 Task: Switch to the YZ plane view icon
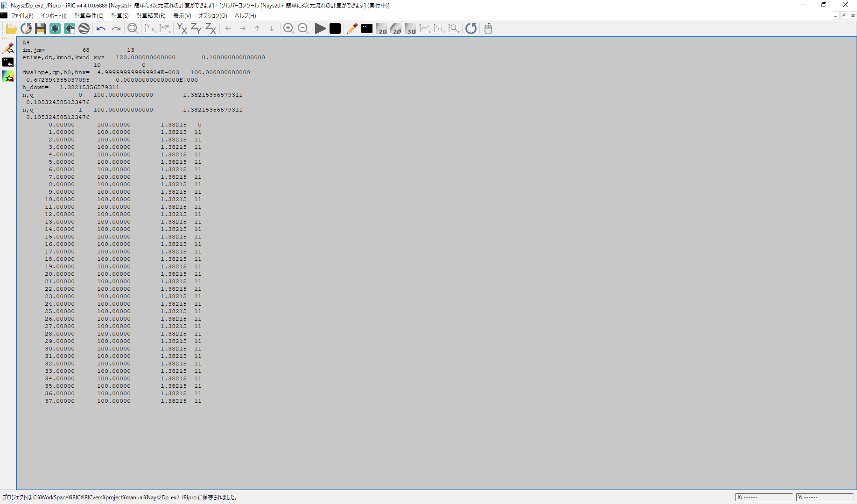pyautogui.click(x=197, y=29)
